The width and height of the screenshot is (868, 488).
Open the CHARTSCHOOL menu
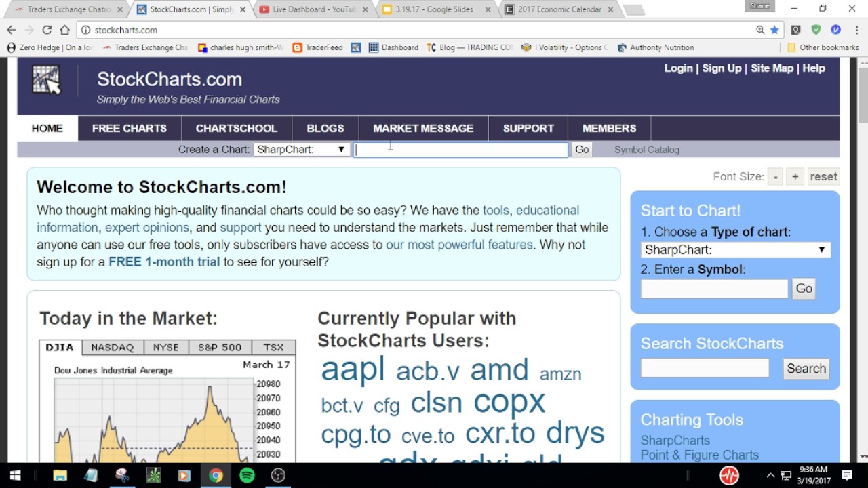pos(237,128)
